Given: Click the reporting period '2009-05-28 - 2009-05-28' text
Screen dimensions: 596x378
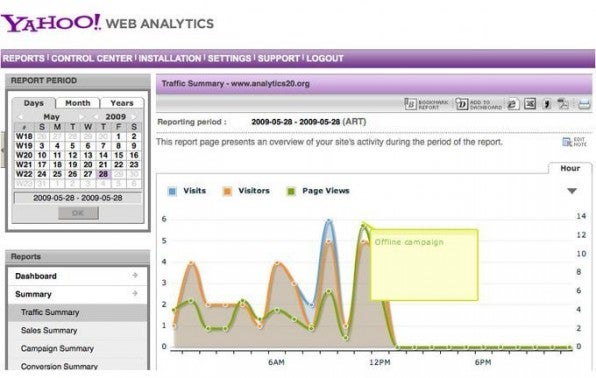Looking at the screenshot, I should 296,122.
